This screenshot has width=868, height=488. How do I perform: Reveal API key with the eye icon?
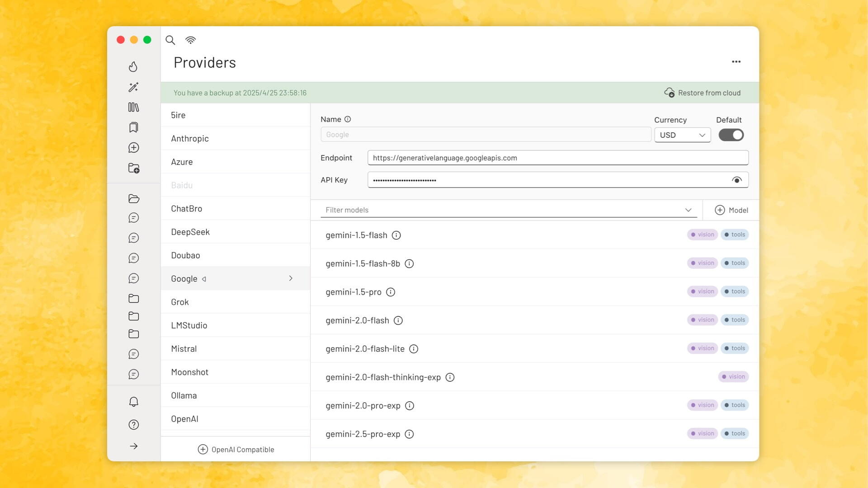pyautogui.click(x=736, y=180)
